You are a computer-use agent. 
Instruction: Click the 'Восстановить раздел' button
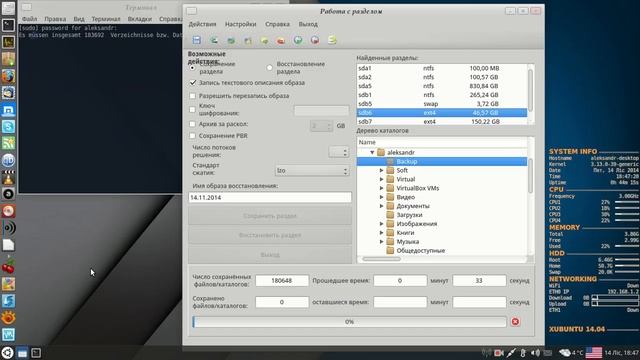(270, 235)
